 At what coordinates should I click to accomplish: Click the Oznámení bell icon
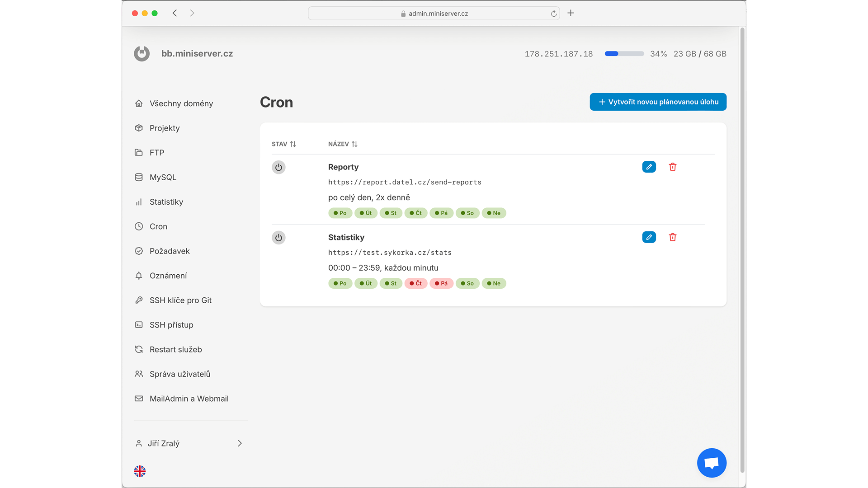point(139,276)
